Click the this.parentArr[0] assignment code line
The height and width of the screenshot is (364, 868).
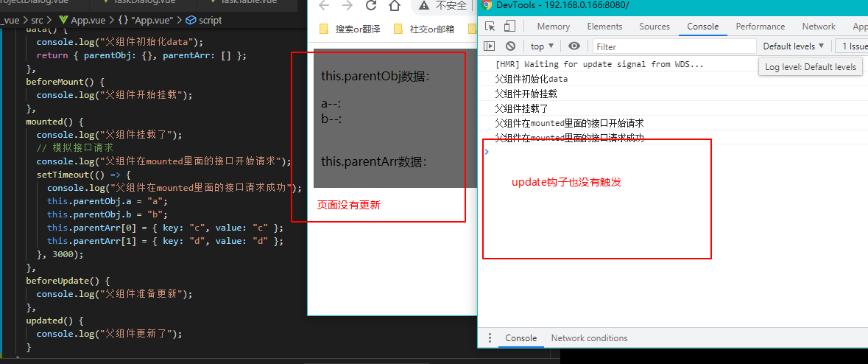click(x=165, y=228)
